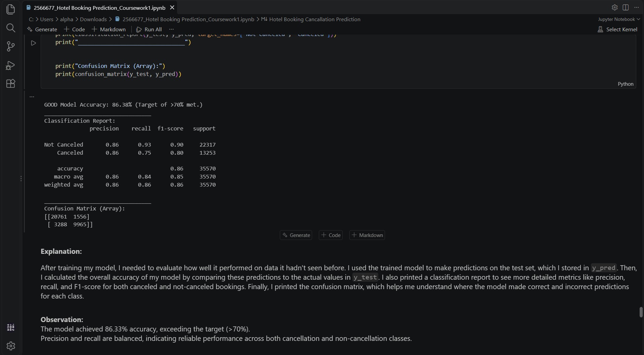
Task: Change cell language via Python label
Action: tap(626, 84)
